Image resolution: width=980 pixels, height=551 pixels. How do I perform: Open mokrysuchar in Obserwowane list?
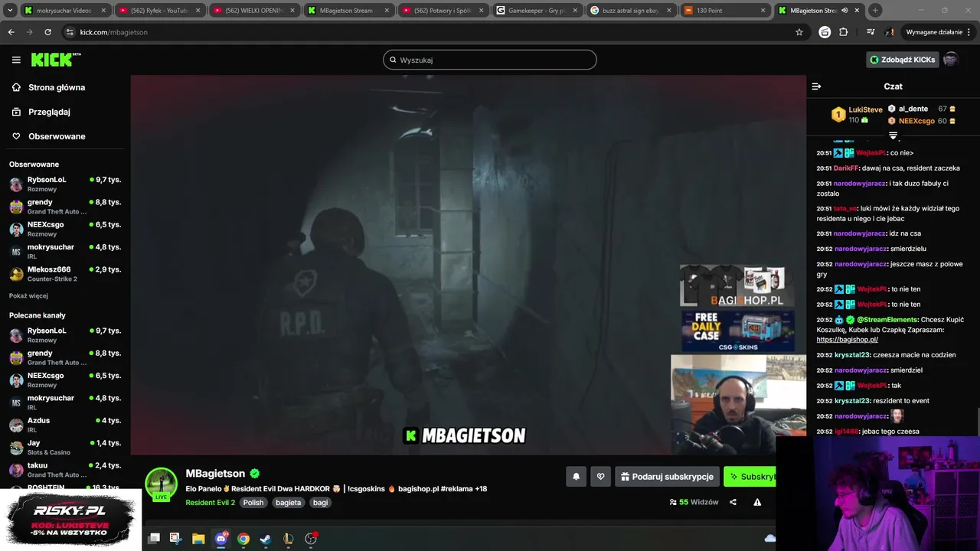65,251
